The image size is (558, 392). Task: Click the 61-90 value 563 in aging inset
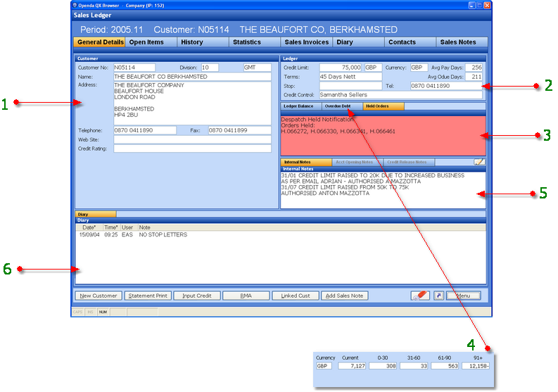pyautogui.click(x=445, y=366)
